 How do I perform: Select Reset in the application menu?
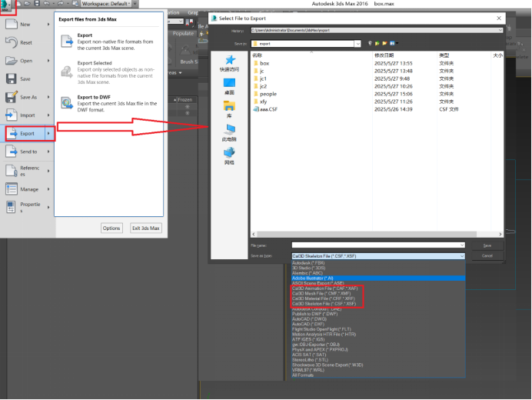(27, 42)
